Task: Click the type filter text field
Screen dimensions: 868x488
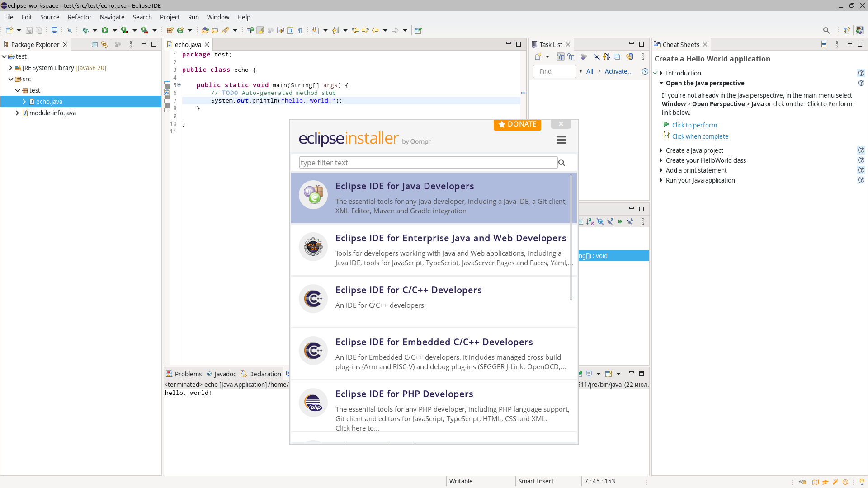Action: click(428, 163)
